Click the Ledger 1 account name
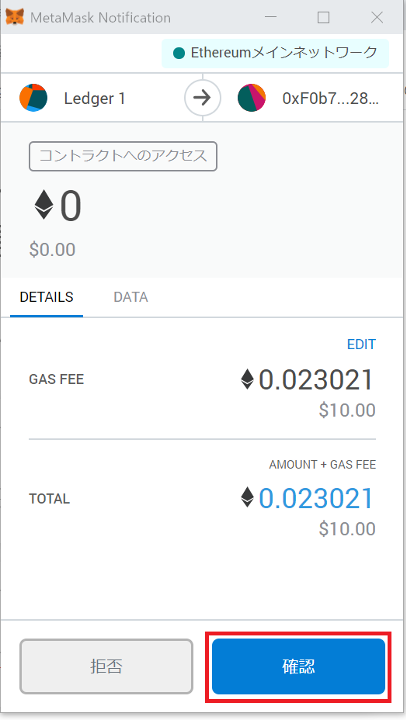 click(95, 98)
